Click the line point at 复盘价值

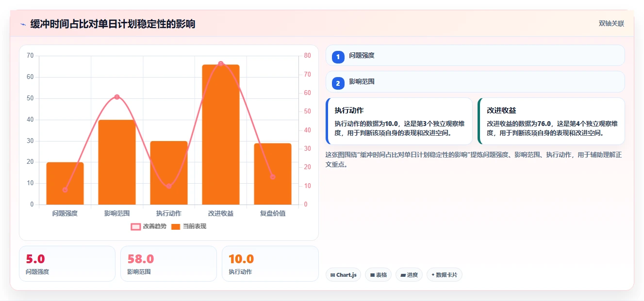pyautogui.click(x=273, y=177)
